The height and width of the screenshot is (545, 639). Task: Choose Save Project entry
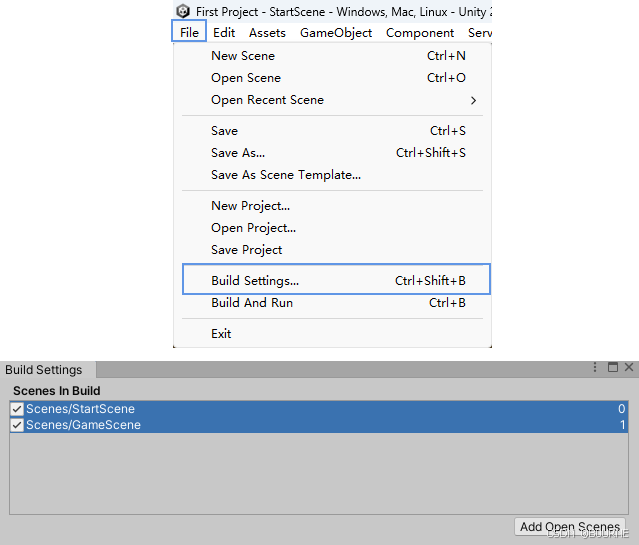(332, 250)
